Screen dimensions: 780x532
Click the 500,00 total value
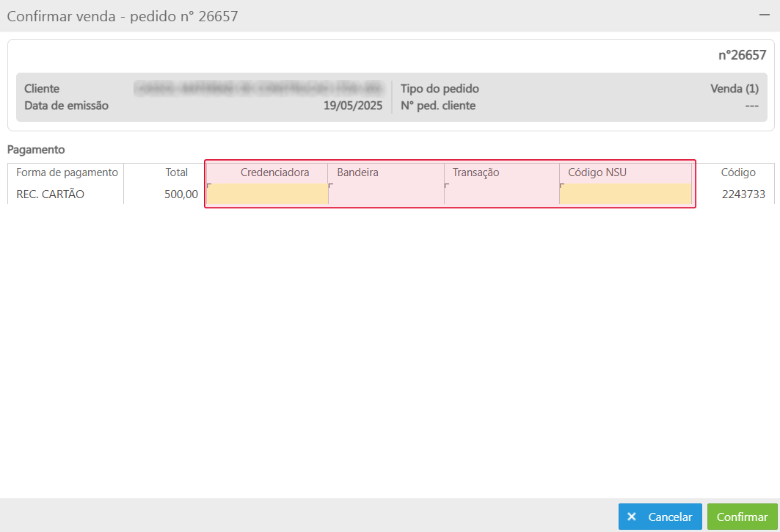click(181, 194)
